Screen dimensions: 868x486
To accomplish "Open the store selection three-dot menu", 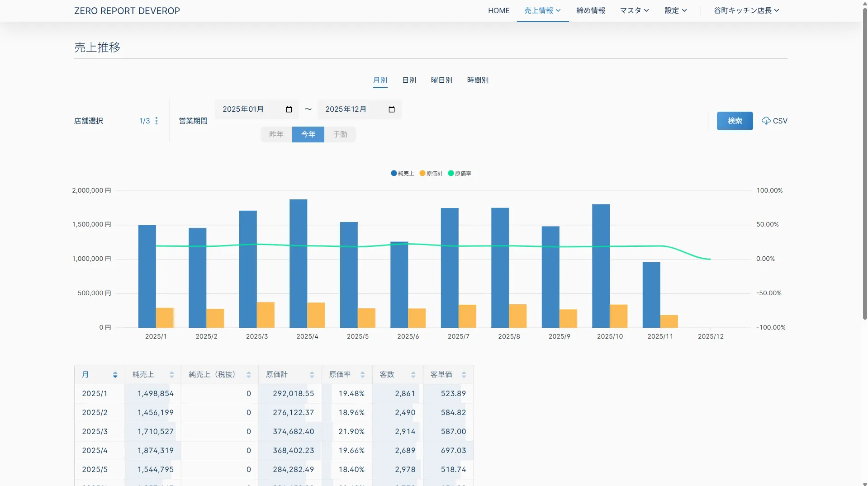I will pos(157,121).
